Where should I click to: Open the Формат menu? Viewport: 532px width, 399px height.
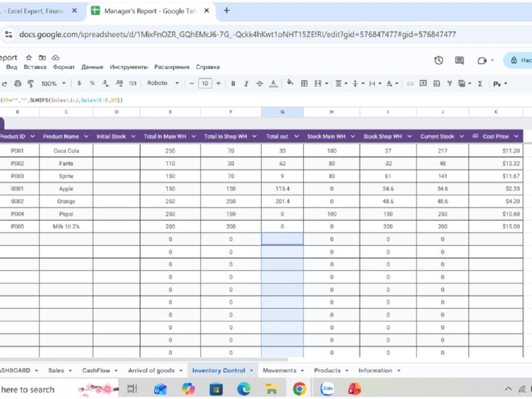[64, 67]
